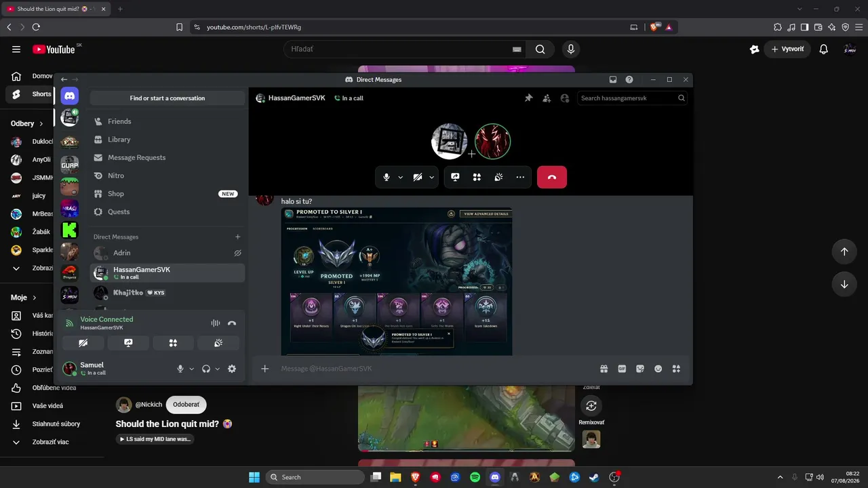Share your screen in the call controls
The height and width of the screenshot is (488, 868).
tap(456, 177)
